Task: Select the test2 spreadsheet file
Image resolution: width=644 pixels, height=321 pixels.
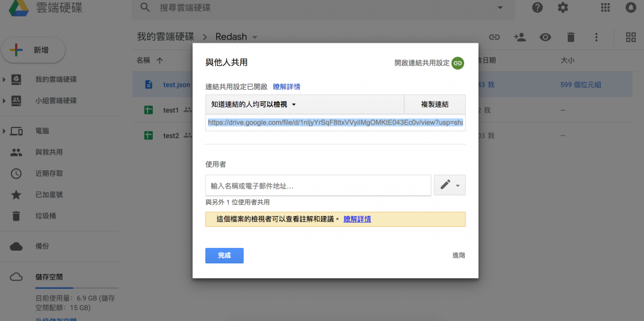Action: pyautogui.click(x=171, y=136)
